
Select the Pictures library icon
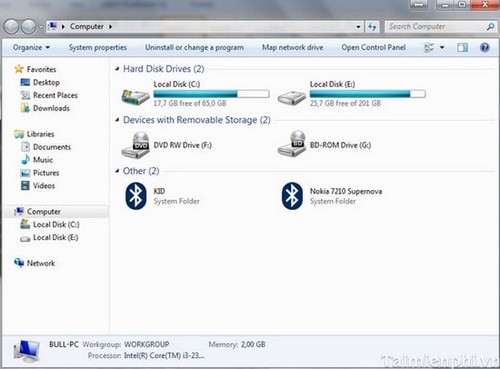click(x=25, y=173)
